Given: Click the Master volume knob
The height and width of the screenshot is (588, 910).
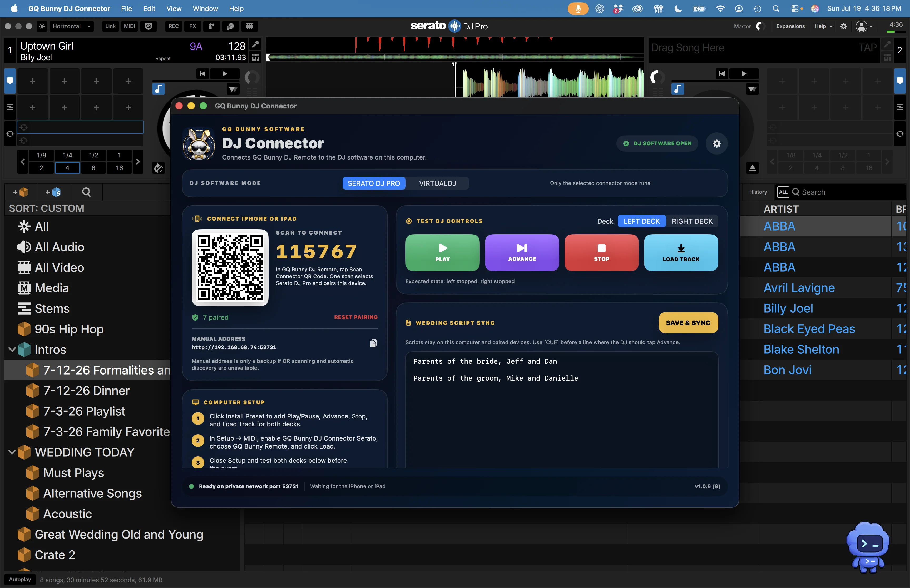Looking at the screenshot, I should click(x=760, y=26).
